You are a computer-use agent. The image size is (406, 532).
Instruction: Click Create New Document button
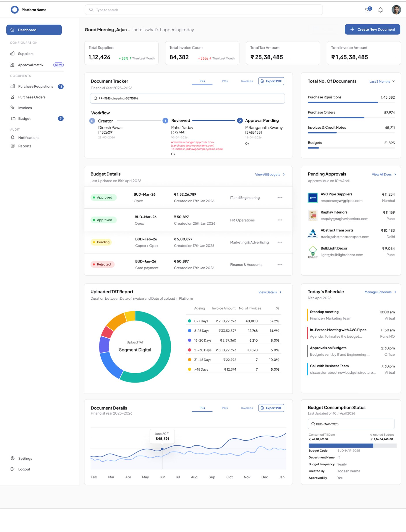tap(372, 29)
